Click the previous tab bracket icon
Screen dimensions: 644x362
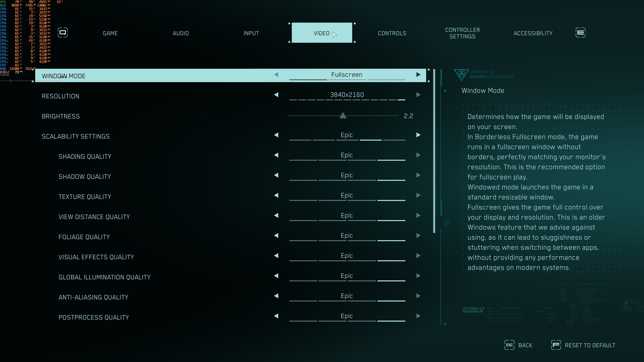click(x=63, y=33)
